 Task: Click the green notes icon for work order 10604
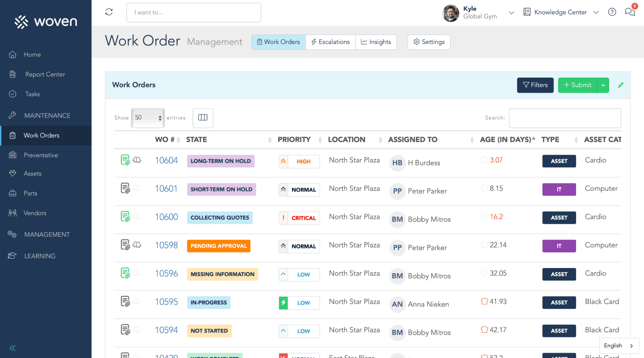point(125,160)
